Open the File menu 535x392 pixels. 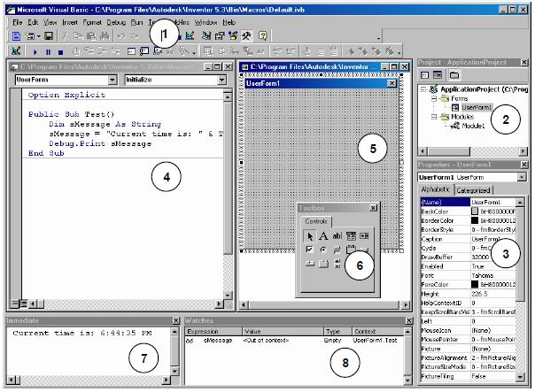pyautogui.click(x=18, y=22)
